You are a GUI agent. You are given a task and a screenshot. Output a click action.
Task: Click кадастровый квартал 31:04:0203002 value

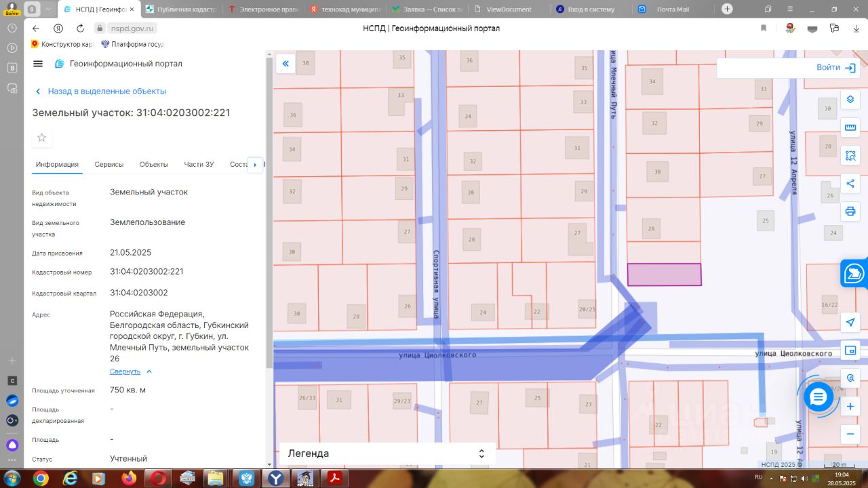(138, 293)
